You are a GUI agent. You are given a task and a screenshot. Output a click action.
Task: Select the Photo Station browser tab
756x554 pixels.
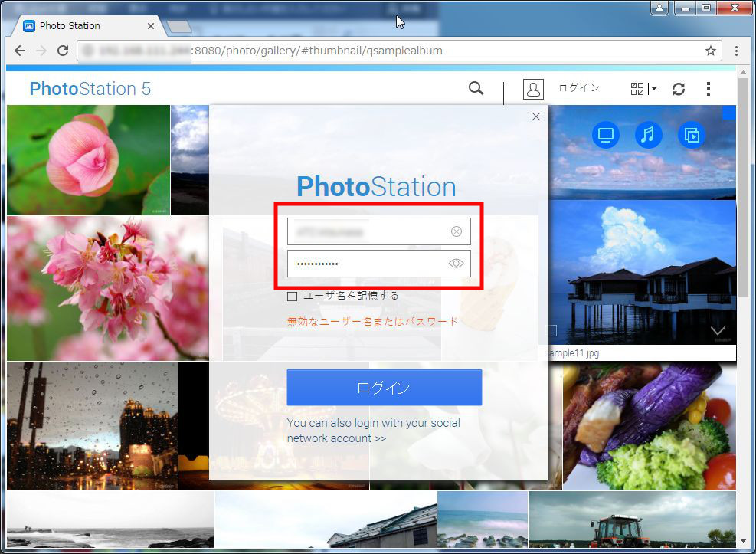click(x=89, y=26)
